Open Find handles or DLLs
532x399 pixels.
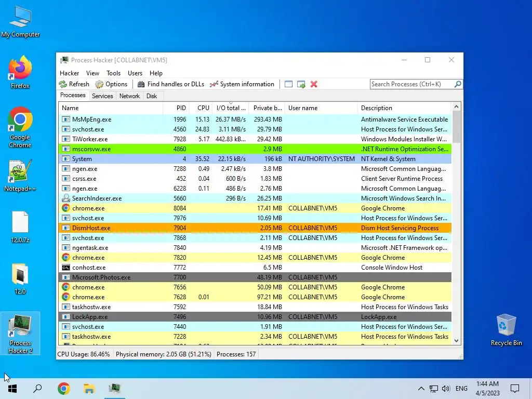tap(170, 84)
